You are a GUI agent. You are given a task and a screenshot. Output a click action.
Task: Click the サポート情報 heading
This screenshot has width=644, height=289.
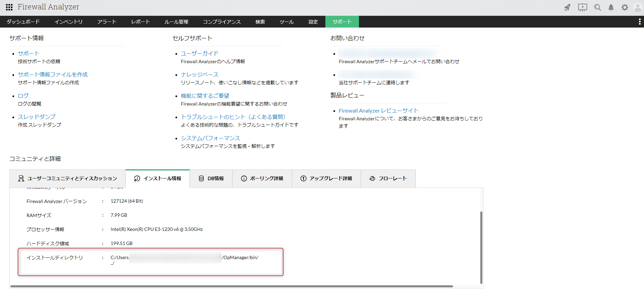27,38
